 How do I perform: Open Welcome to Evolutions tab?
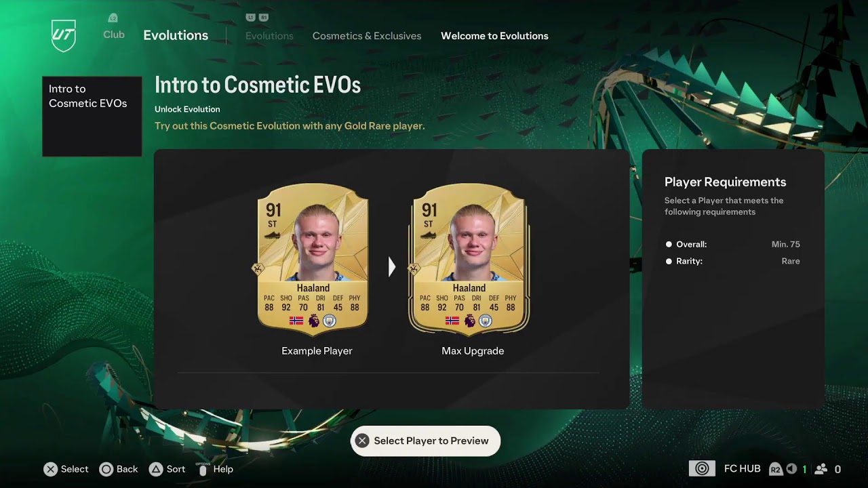click(x=494, y=36)
